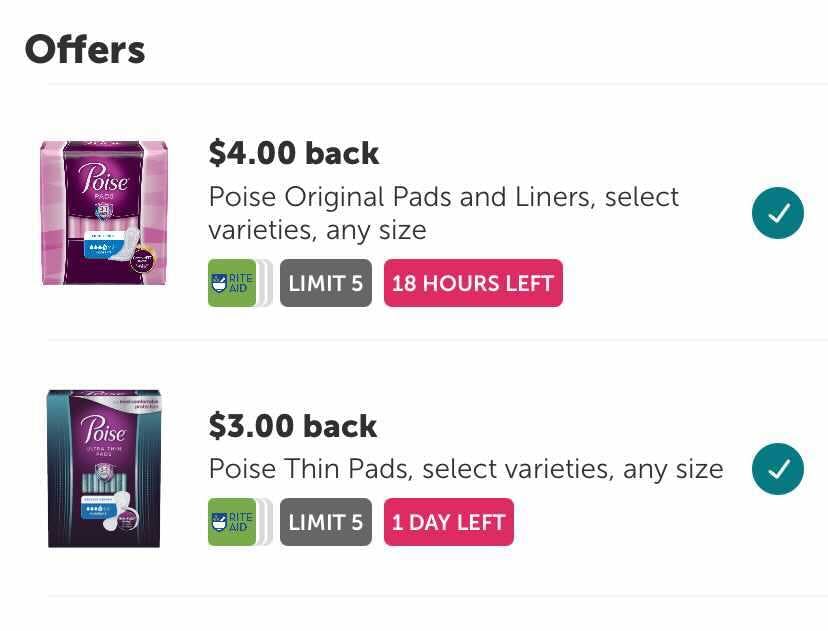This screenshot has height=631, width=828.
Task: Click the Rite Aid icon on the $4.00 offer
Action: (231, 283)
